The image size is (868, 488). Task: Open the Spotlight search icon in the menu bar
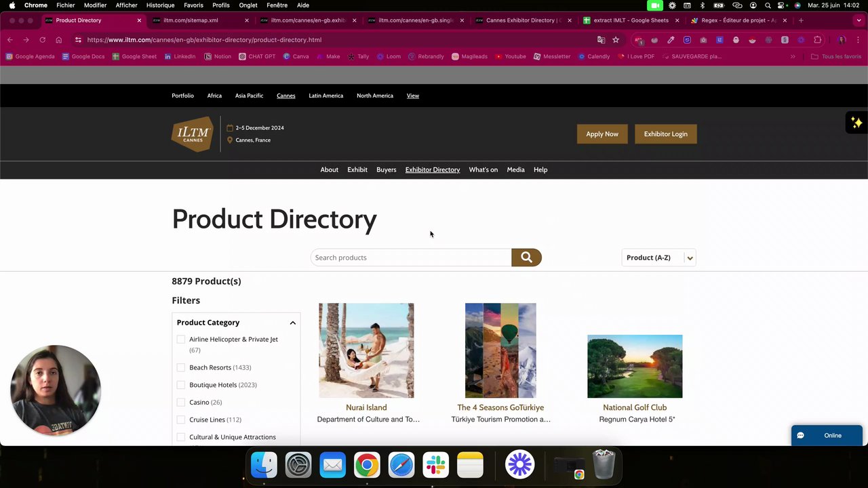point(768,5)
